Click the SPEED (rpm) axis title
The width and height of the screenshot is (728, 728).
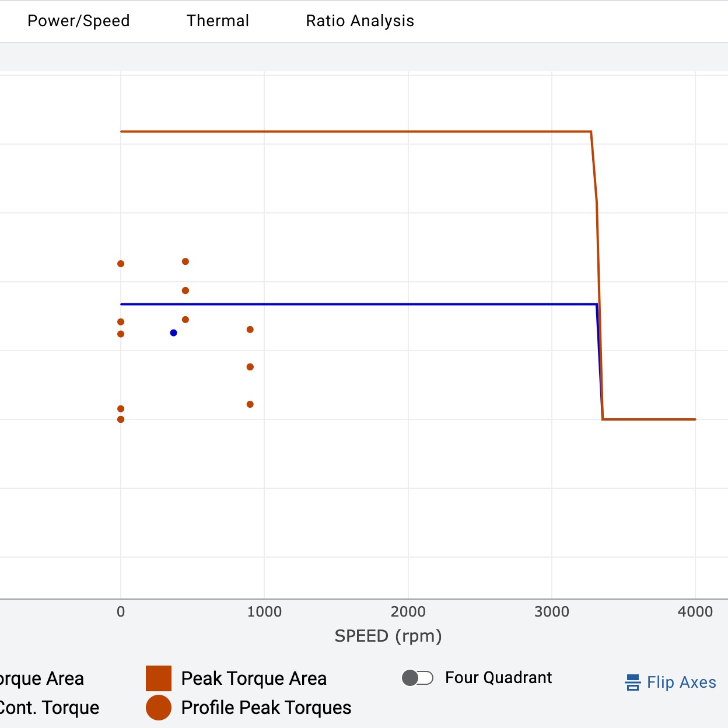388,636
